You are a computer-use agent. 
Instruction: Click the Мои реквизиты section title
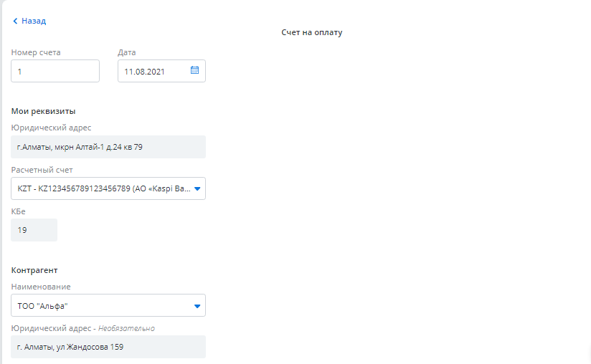point(44,111)
